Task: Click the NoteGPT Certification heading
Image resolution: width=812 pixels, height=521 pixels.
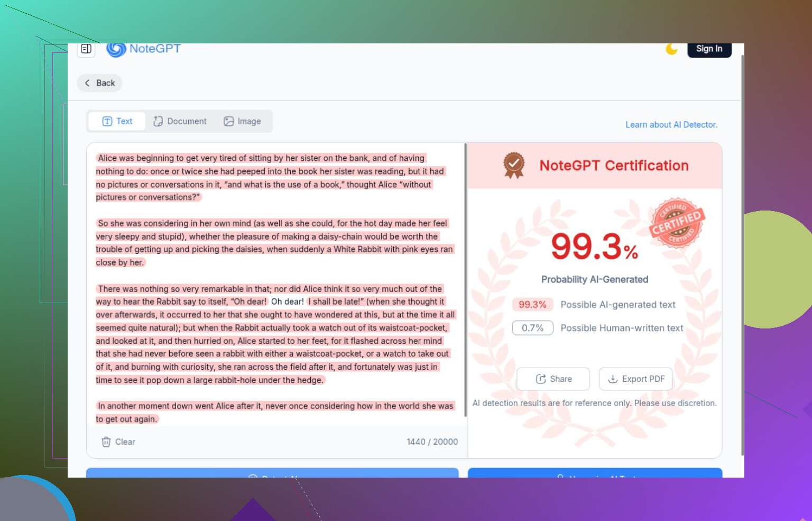Action: [x=614, y=166]
